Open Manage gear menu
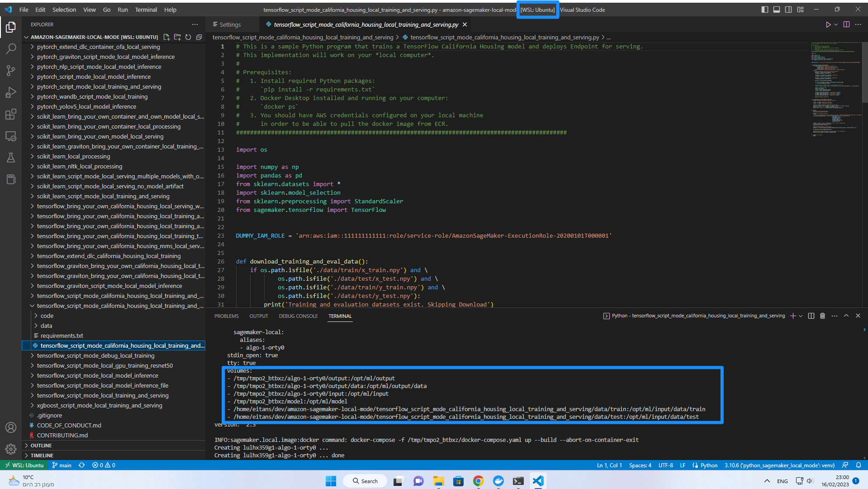 tap(11, 449)
